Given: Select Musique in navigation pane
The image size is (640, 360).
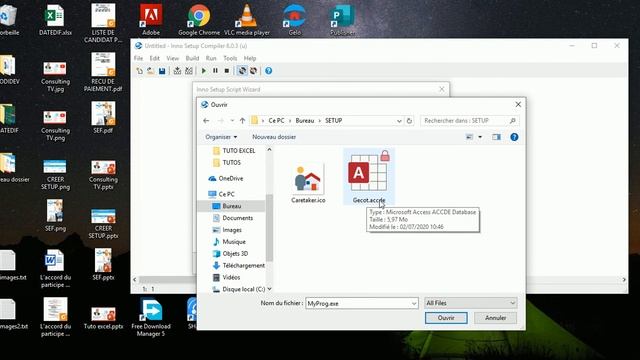Looking at the screenshot, I should coord(234,242).
